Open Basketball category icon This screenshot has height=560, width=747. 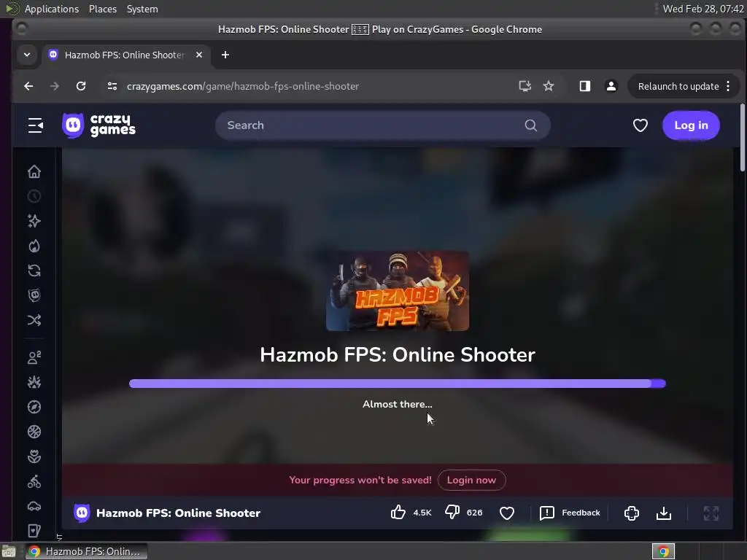point(34,432)
